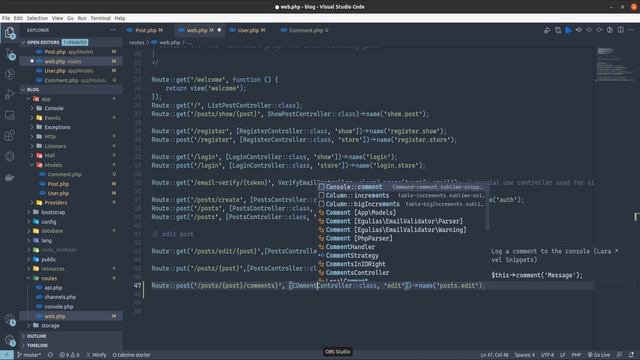The image size is (640, 360).
Task: Open errors and warnings count in status bar
Action: coord(69,355)
